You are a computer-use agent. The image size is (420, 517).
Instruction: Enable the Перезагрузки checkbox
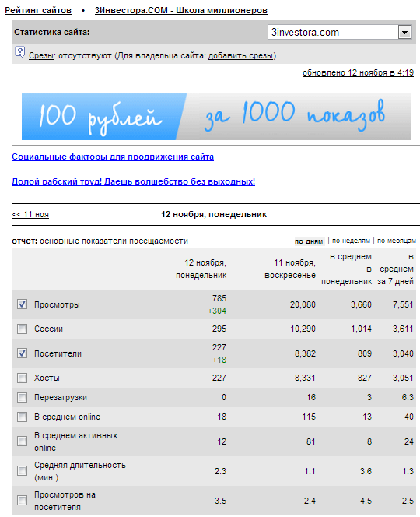22,397
